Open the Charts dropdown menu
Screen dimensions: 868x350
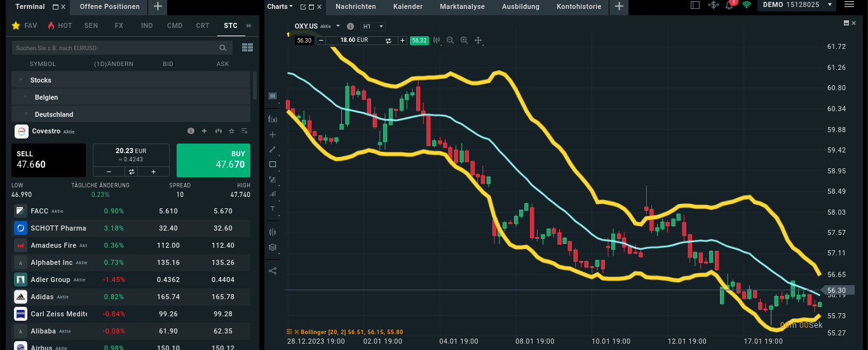point(280,6)
